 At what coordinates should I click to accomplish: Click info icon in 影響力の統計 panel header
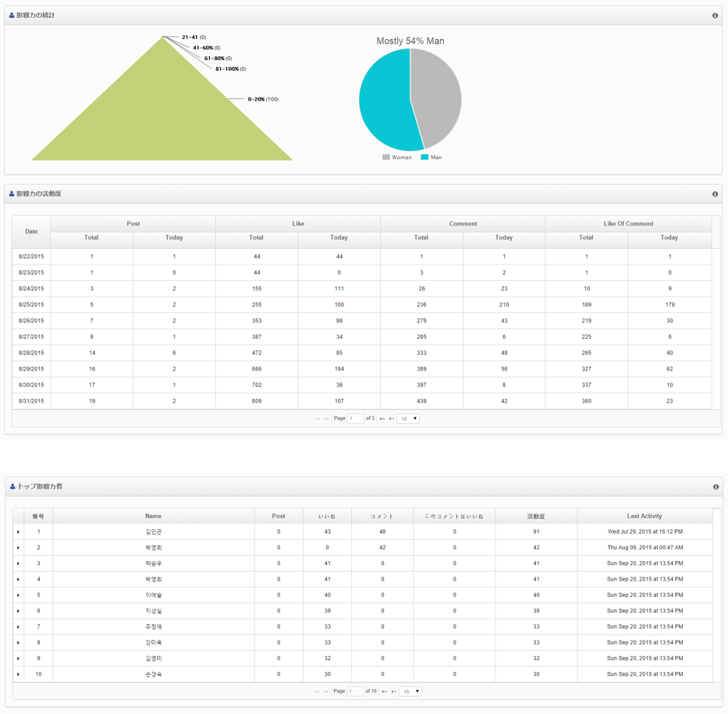click(x=715, y=16)
